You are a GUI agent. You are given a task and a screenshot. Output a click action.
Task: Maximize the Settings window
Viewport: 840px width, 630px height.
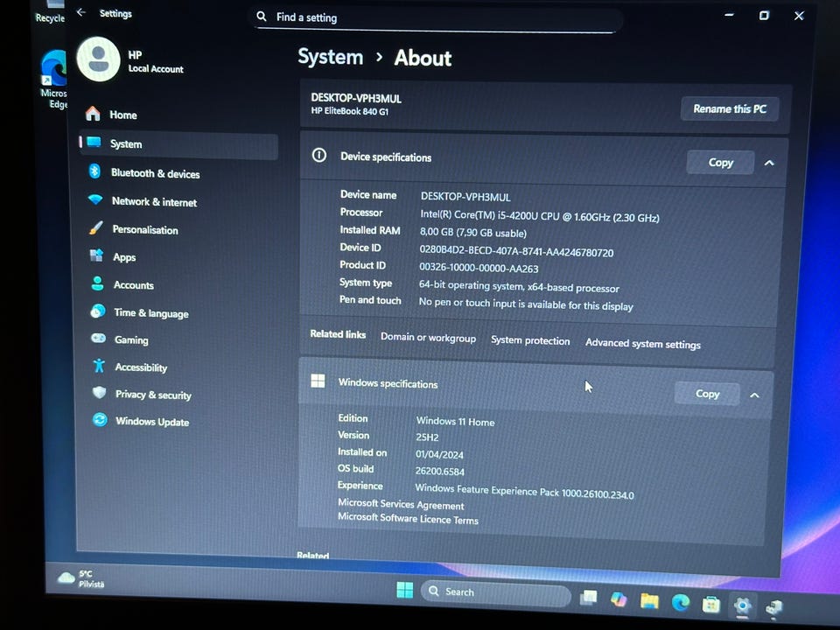tap(764, 15)
